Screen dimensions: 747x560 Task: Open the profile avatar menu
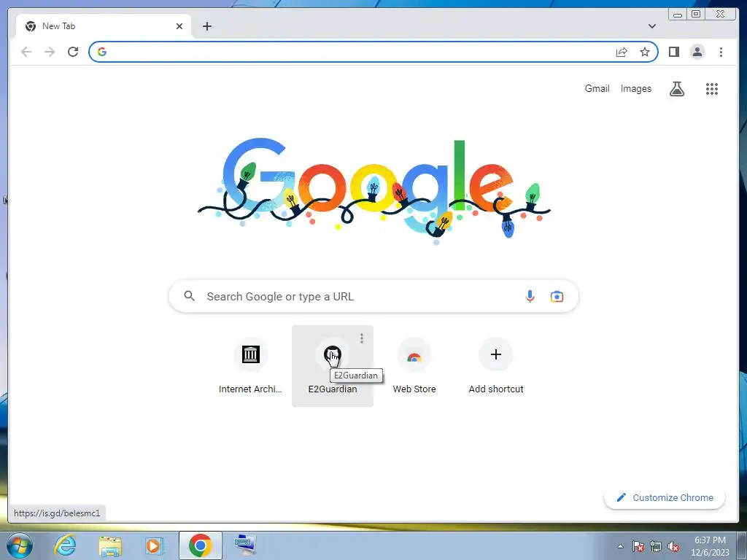click(697, 52)
